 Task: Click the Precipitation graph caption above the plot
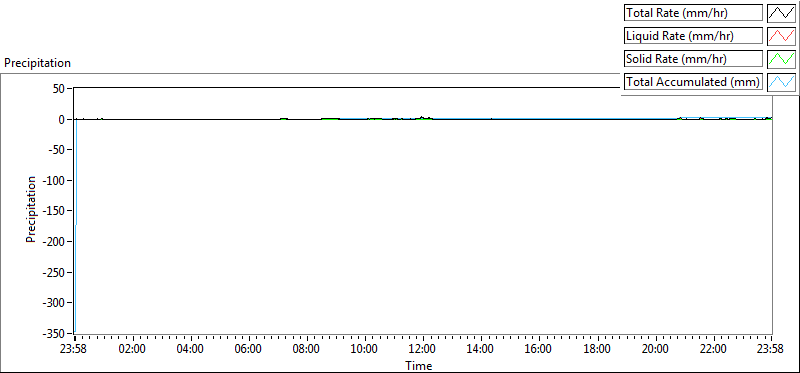tap(37, 63)
